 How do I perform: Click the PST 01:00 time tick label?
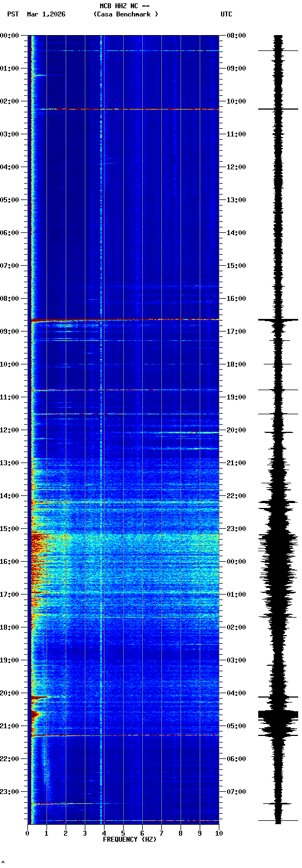click(9, 68)
